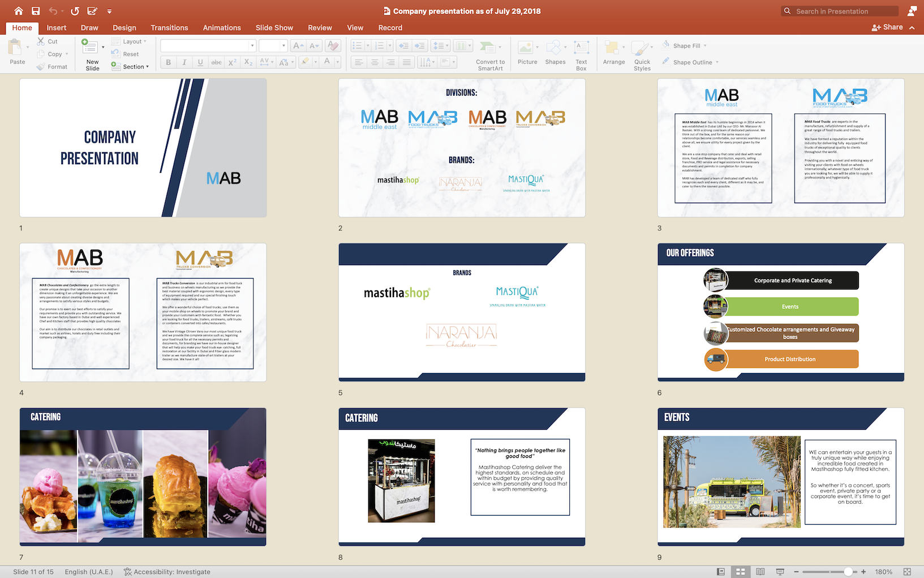Switch to Normal view in status bar

click(x=721, y=572)
